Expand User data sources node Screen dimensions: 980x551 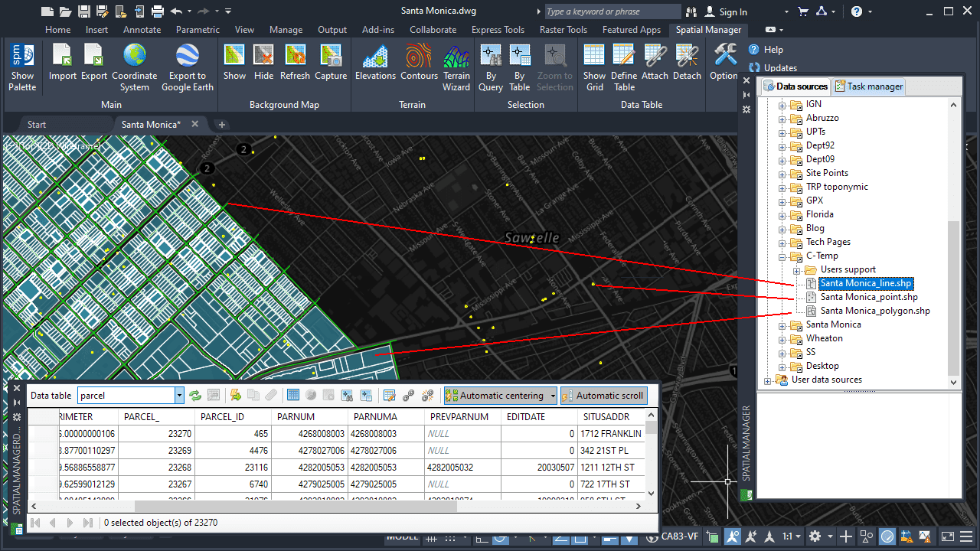[x=768, y=380]
